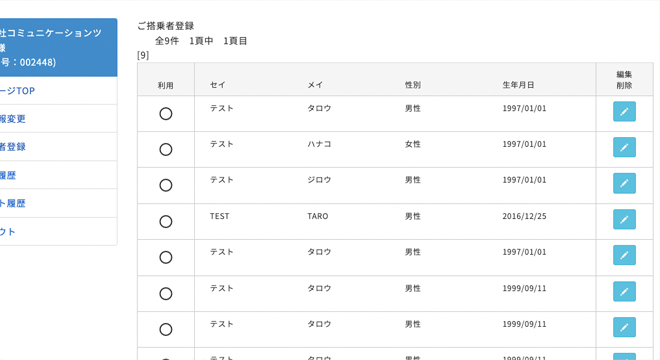Viewport: 660px width, 360px height.
Task: Edit fifth row passenger born 1997/01/01
Action: tap(624, 255)
